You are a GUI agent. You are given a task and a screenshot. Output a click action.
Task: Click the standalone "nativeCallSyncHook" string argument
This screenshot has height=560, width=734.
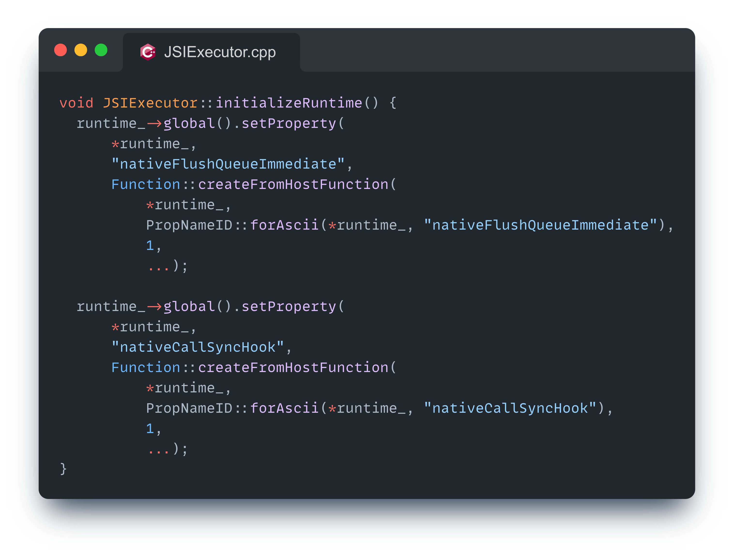click(198, 347)
